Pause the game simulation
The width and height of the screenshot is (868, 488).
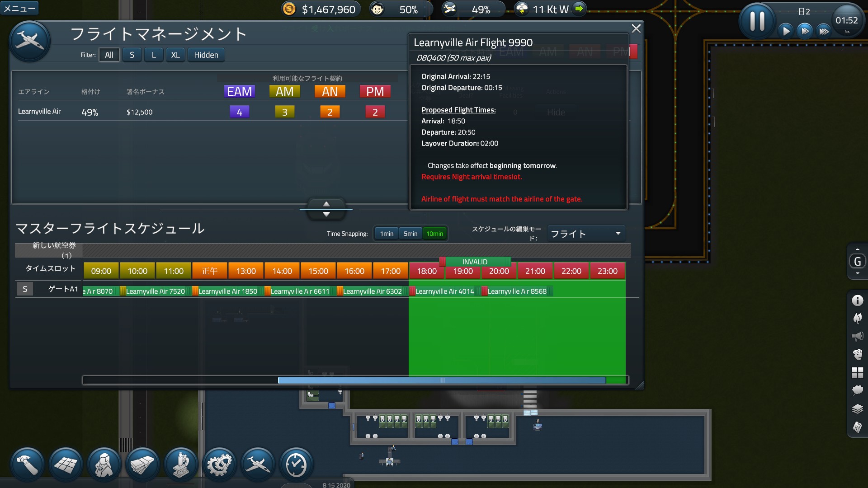(x=757, y=21)
